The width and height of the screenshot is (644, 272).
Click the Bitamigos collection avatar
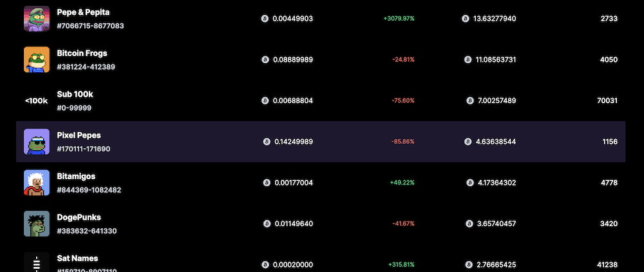point(37,182)
